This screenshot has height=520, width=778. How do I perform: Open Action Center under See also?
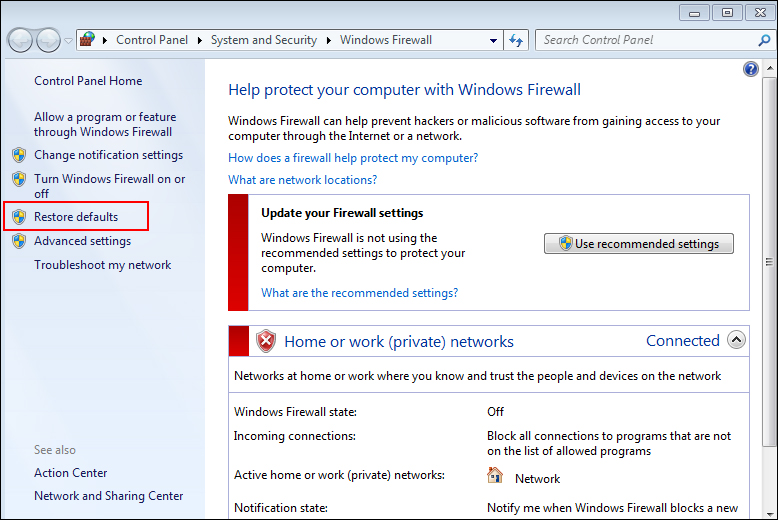pos(70,473)
